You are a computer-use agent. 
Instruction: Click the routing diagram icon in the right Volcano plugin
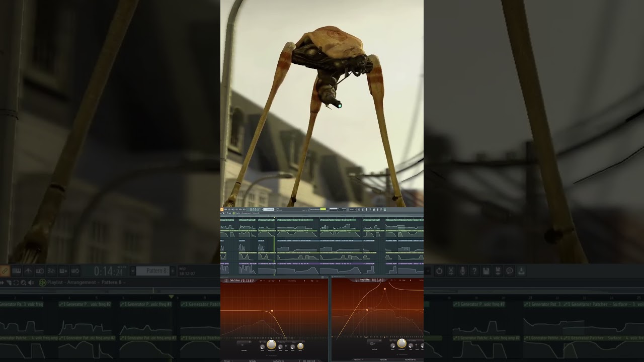(x=372, y=343)
